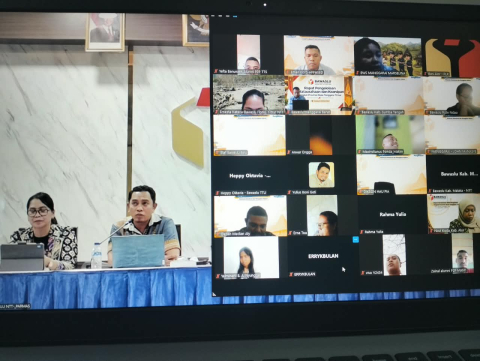Image resolution: width=480 pixels, height=361 pixels.
Task: Click muted mic icon by Maximilianus Fonsa_Haton
Action: pos(359,152)
